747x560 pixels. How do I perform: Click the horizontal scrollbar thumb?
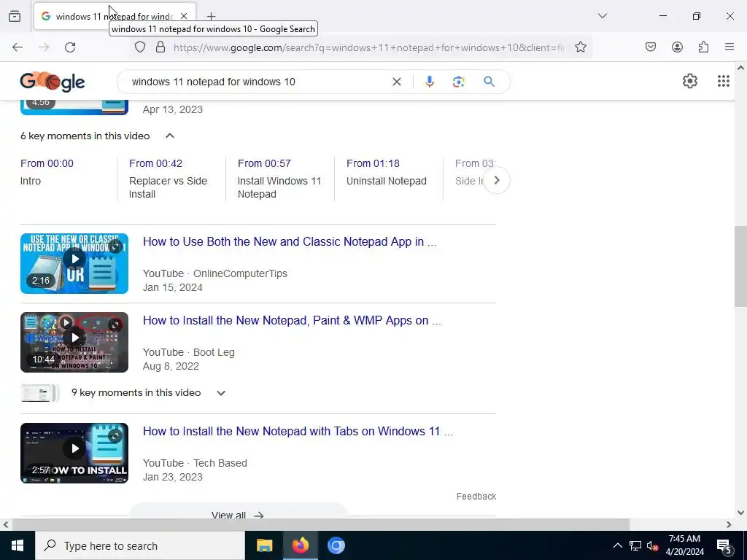[321, 525]
